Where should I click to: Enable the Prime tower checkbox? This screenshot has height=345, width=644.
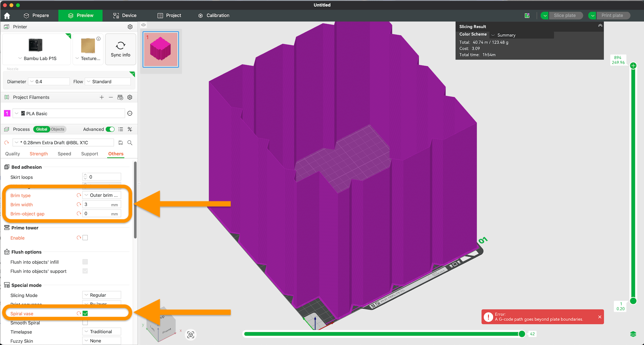(85, 238)
